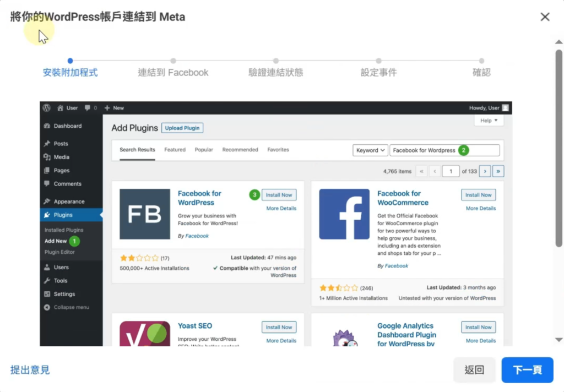The width and height of the screenshot is (564, 392).
Task: Click the Facebook for WordPress FB plugin icon
Action: (145, 214)
